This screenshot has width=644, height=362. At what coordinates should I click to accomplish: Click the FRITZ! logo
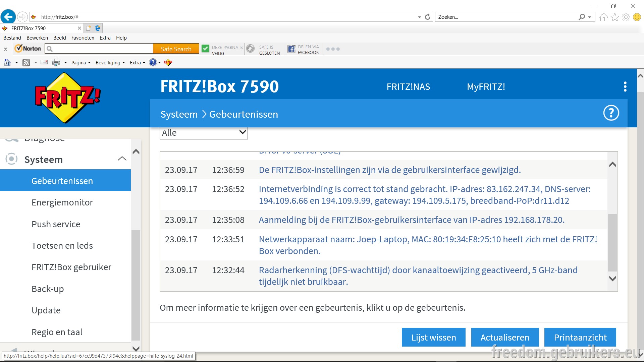pyautogui.click(x=68, y=98)
